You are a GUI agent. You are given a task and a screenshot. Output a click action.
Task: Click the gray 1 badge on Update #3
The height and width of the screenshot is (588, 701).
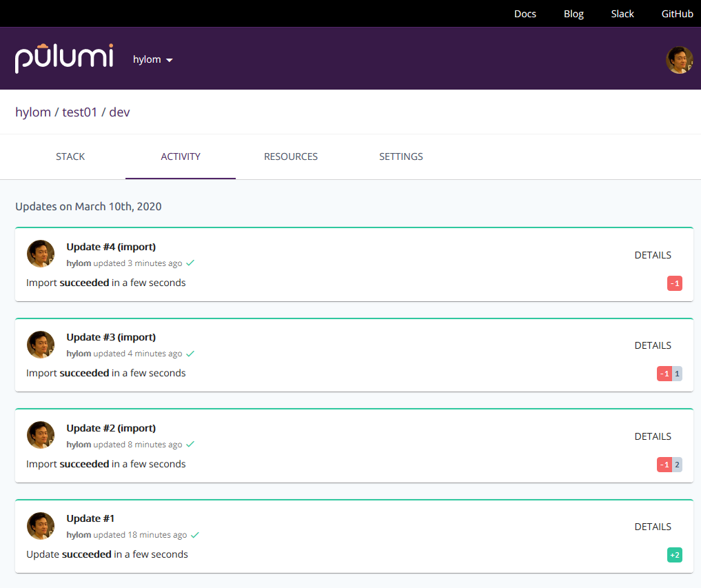click(678, 374)
